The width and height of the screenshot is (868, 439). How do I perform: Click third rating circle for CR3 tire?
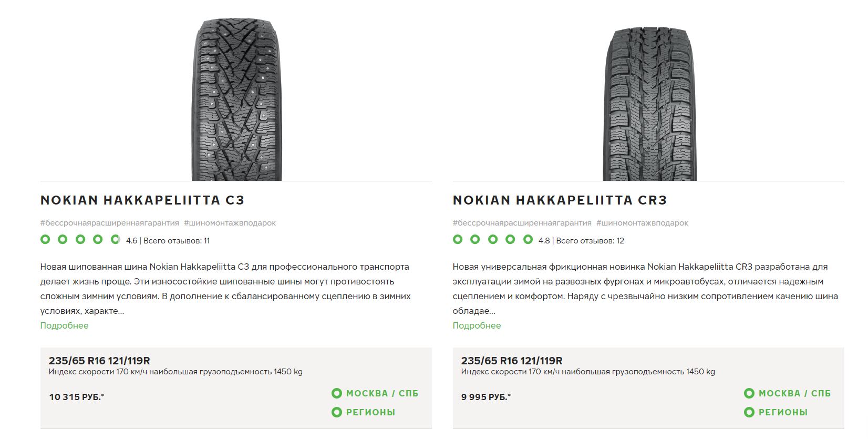point(493,240)
